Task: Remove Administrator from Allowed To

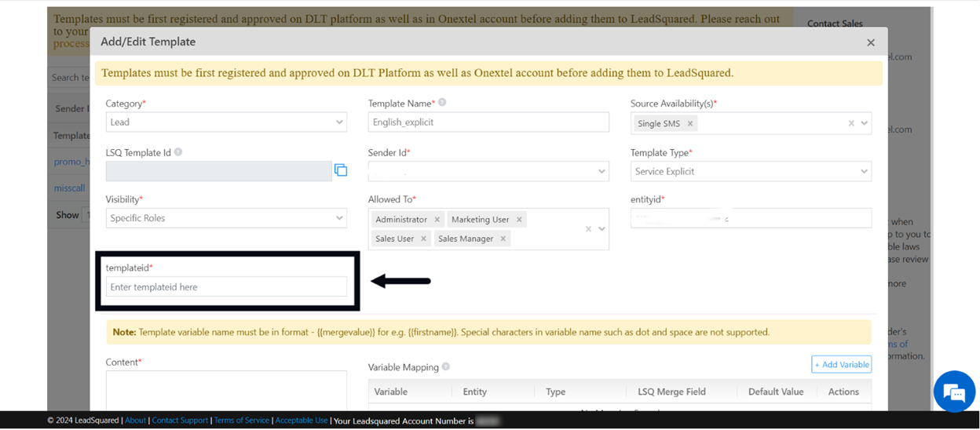Action: click(x=437, y=220)
